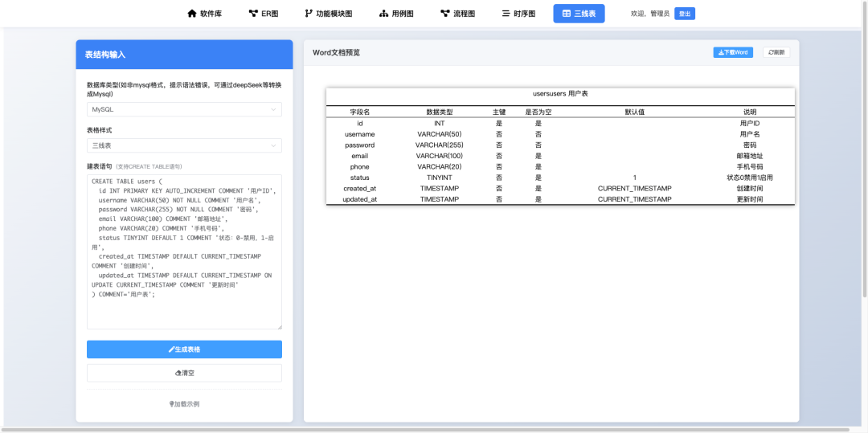Viewport: 868px width, 433px height.
Task: Click the pin icon beside 加载示例
Action: (172, 404)
